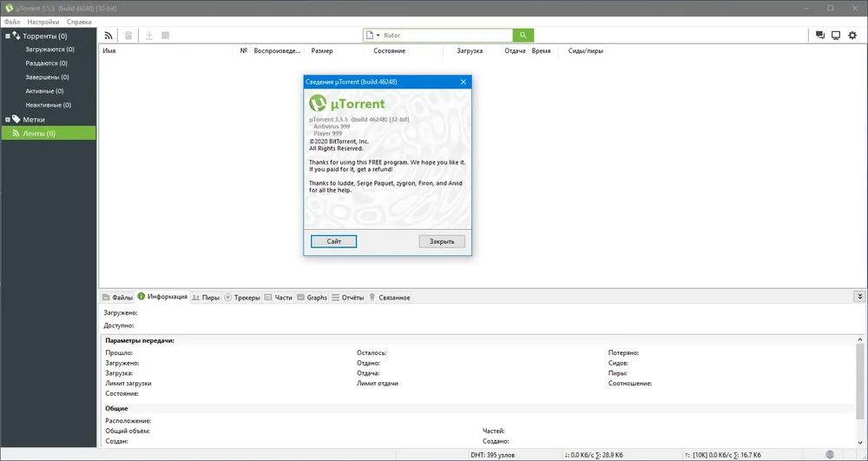Expand the Метки tree node
The width and height of the screenshot is (868, 461).
click(8, 120)
